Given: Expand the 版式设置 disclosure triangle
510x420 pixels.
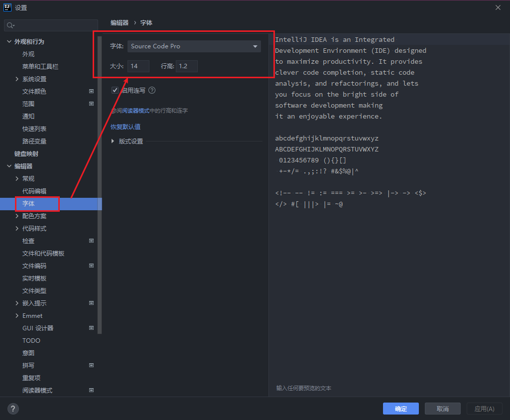Looking at the screenshot, I should coord(113,141).
